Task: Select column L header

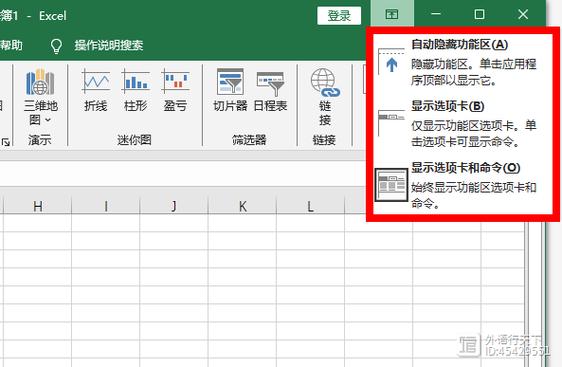Action: [310, 206]
